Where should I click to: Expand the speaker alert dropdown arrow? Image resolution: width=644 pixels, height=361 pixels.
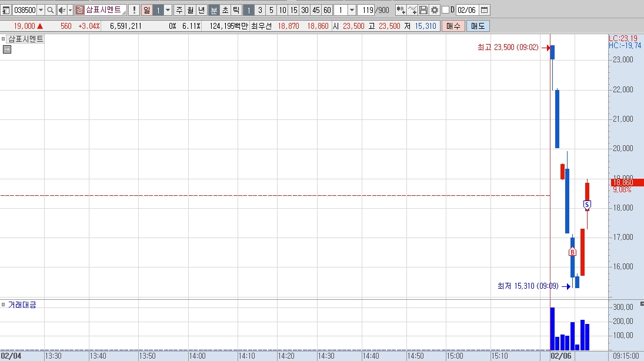pyautogui.click(x=70, y=10)
